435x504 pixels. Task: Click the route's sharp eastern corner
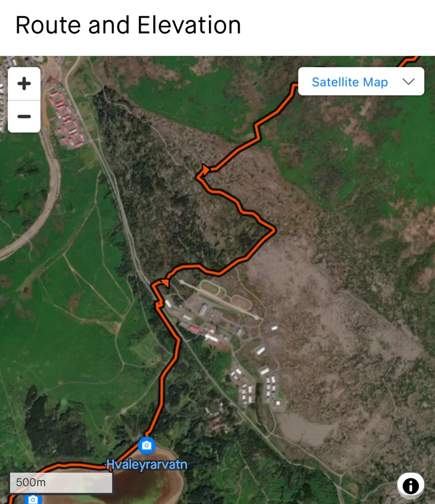point(274,230)
